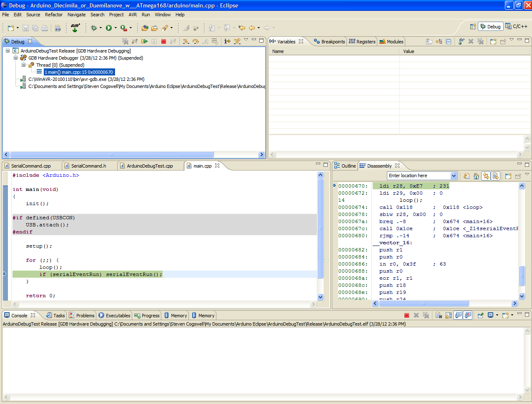Open the Refactor menu

53,15
